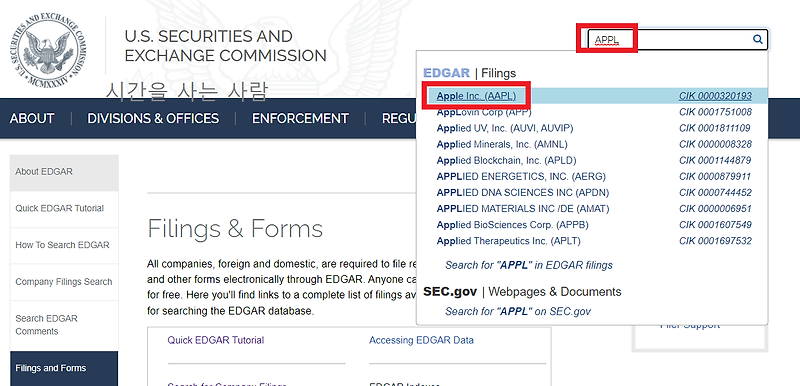Select Applied Therapeutics Inc. (APLT) suggestion
This screenshot has height=386, width=800.
tap(508, 241)
